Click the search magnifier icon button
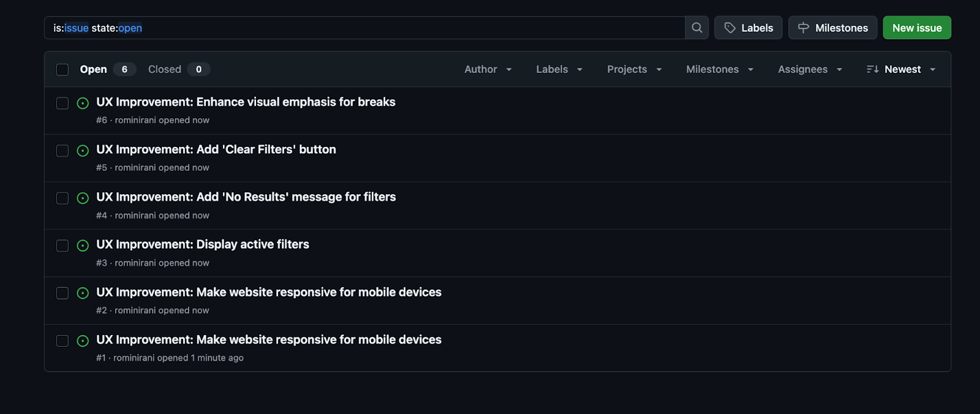This screenshot has height=414, width=980. point(696,28)
